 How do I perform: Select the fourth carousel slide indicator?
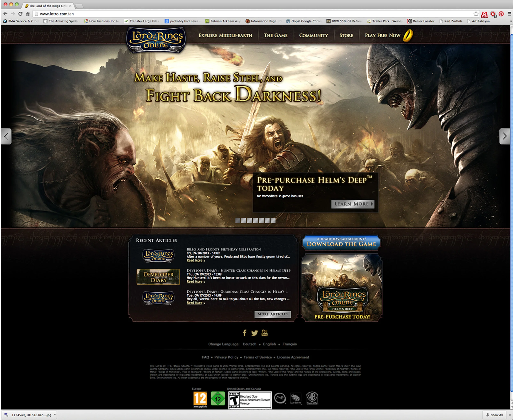255,220
